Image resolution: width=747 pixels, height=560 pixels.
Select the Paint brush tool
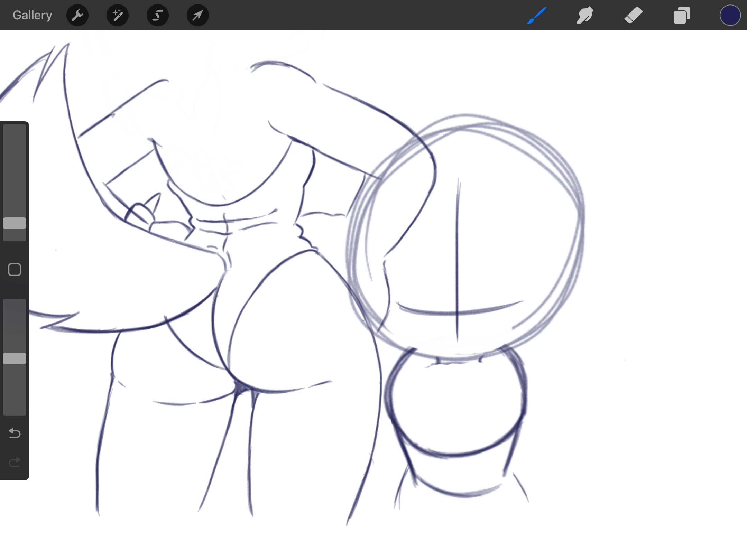pyautogui.click(x=537, y=15)
